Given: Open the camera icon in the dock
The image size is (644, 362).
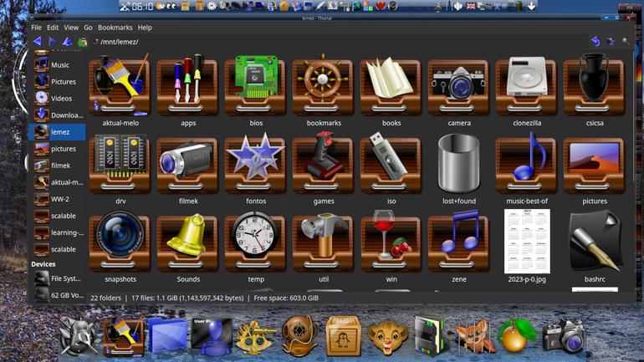Looking at the screenshot, I should (x=563, y=337).
